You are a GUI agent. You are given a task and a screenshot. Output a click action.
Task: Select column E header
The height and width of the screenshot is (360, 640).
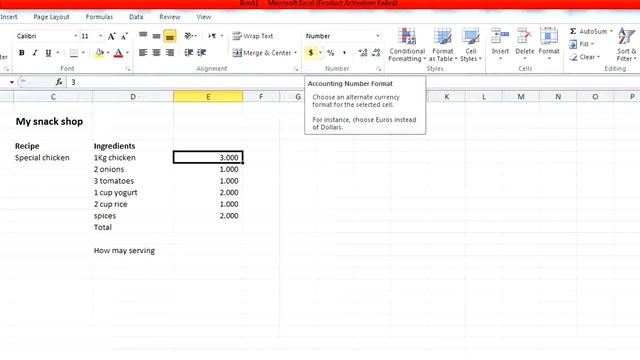coord(208,97)
